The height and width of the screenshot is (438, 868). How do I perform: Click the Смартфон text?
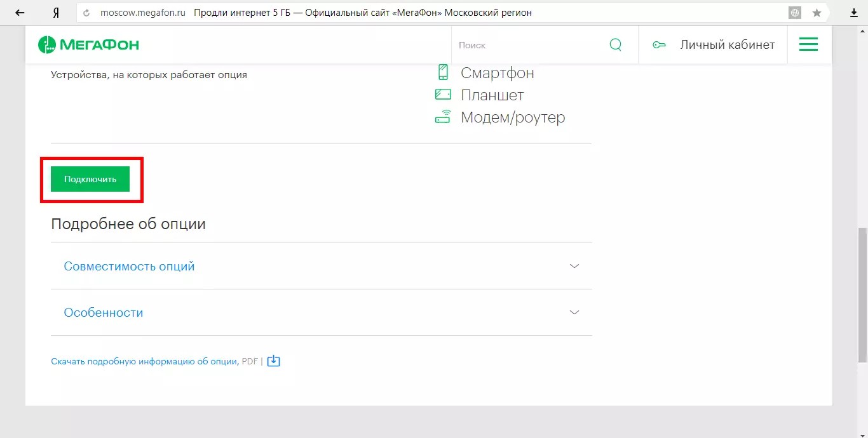click(498, 73)
